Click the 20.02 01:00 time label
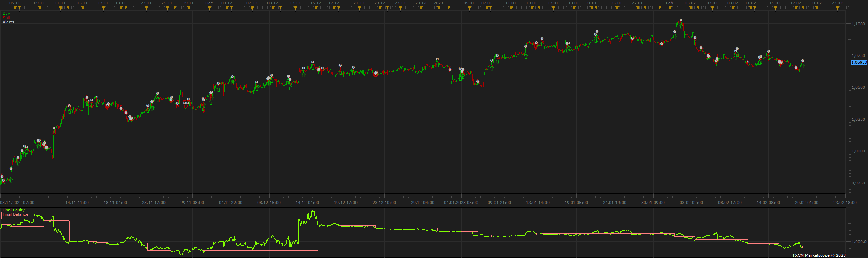Viewport: 868px width, 258px height. pyautogui.click(x=807, y=203)
